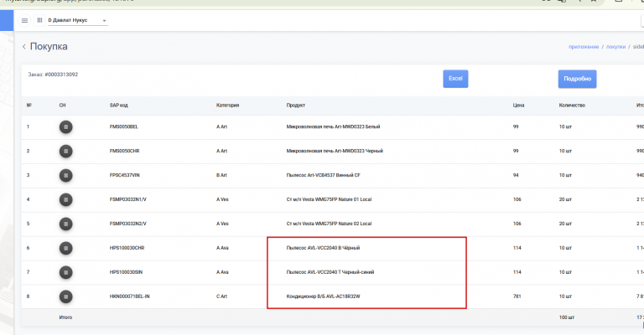Click the apps grid icon beside the branch name
Image resolution: width=644 pixels, height=335 pixels.
click(x=39, y=20)
